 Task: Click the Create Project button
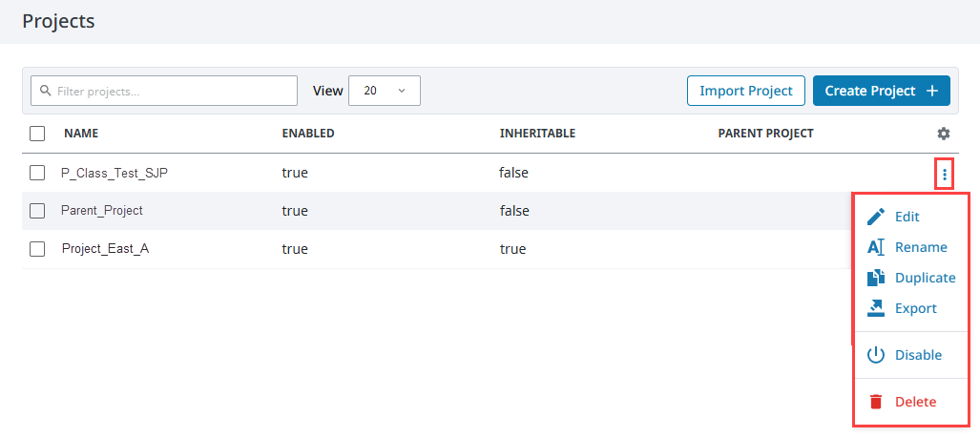(881, 91)
